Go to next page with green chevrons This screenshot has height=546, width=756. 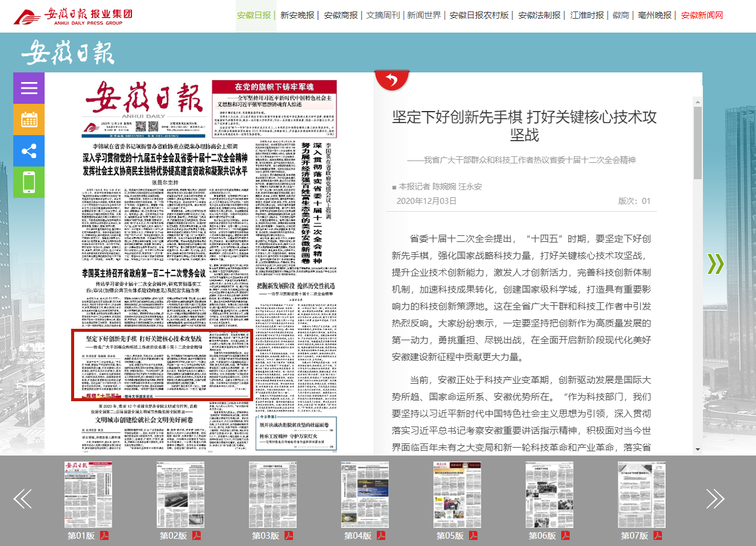[x=715, y=264]
